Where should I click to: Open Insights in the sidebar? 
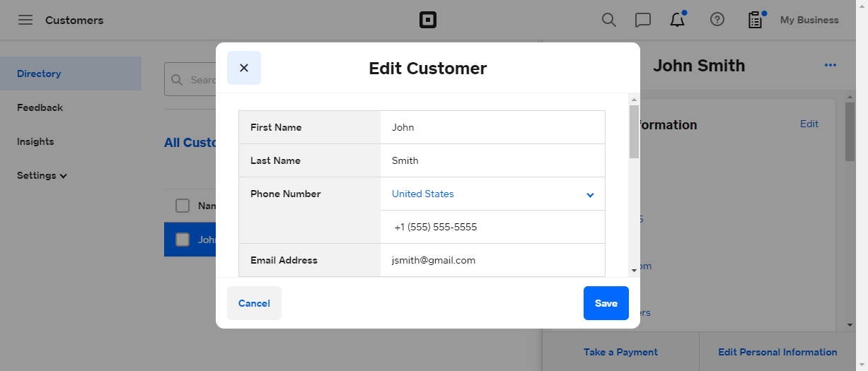[x=35, y=141]
